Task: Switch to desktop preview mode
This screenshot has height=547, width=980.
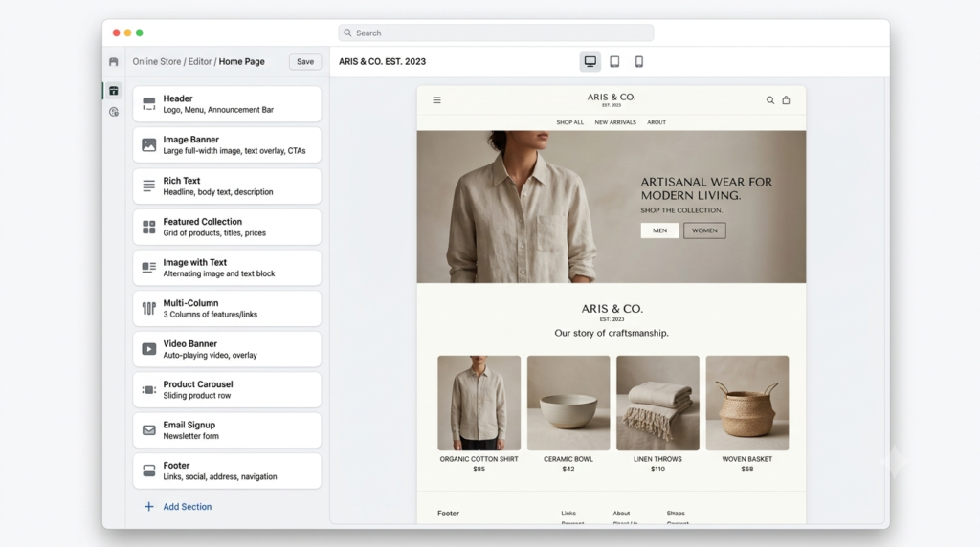Action: (x=590, y=62)
